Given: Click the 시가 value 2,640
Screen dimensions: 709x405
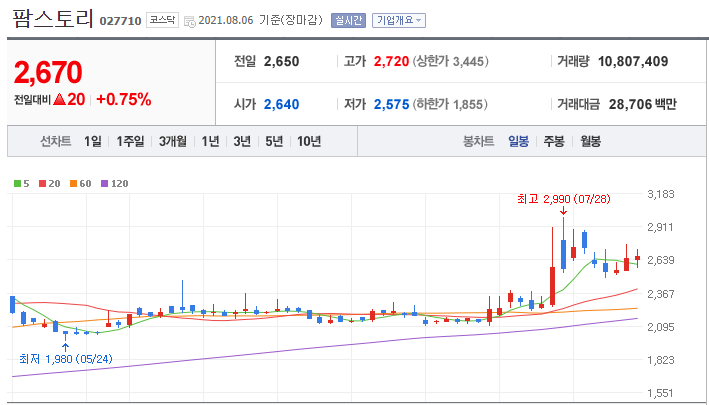Looking at the screenshot, I should [x=281, y=105].
